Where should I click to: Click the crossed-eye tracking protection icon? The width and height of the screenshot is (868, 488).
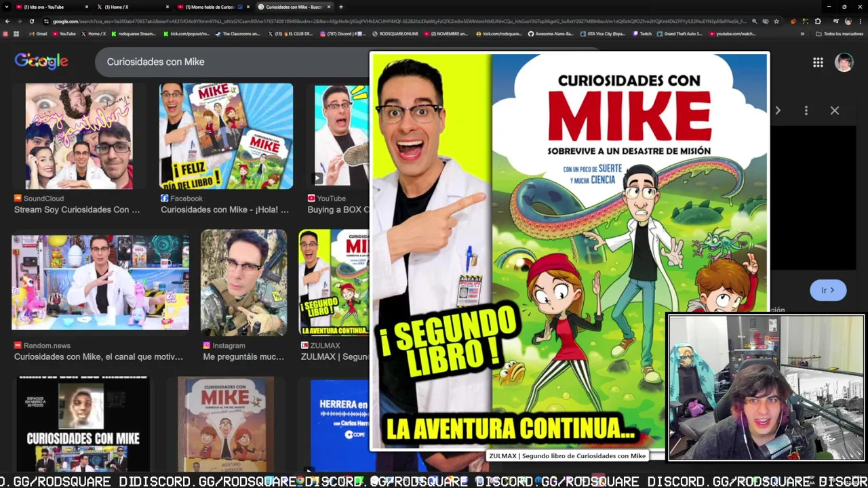tap(766, 21)
